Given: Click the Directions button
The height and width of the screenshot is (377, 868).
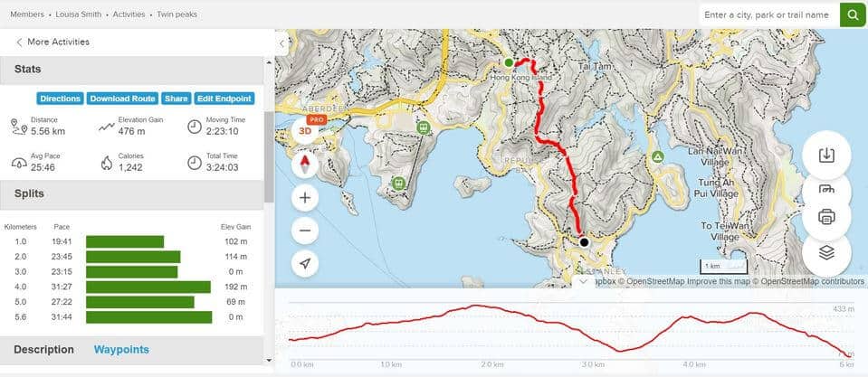Looking at the screenshot, I should tap(61, 99).
